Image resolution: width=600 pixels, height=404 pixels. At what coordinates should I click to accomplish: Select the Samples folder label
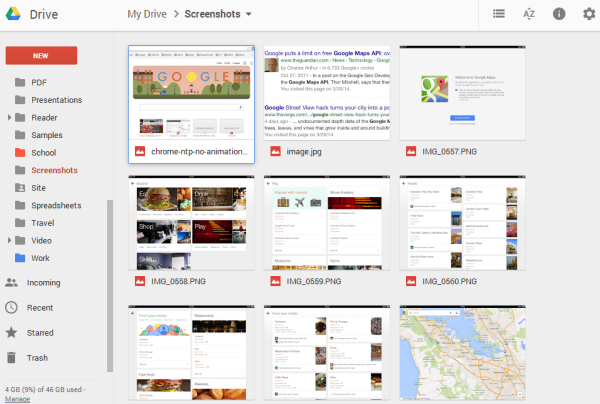pos(47,135)
